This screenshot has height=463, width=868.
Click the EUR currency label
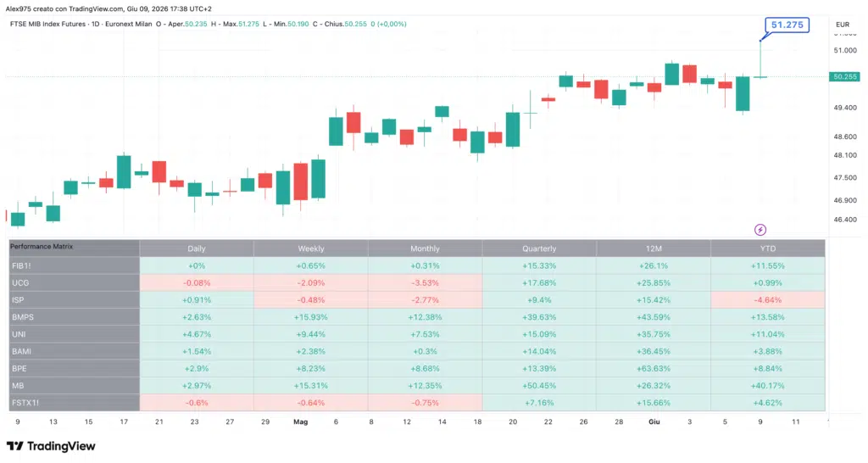pos(843,25)
